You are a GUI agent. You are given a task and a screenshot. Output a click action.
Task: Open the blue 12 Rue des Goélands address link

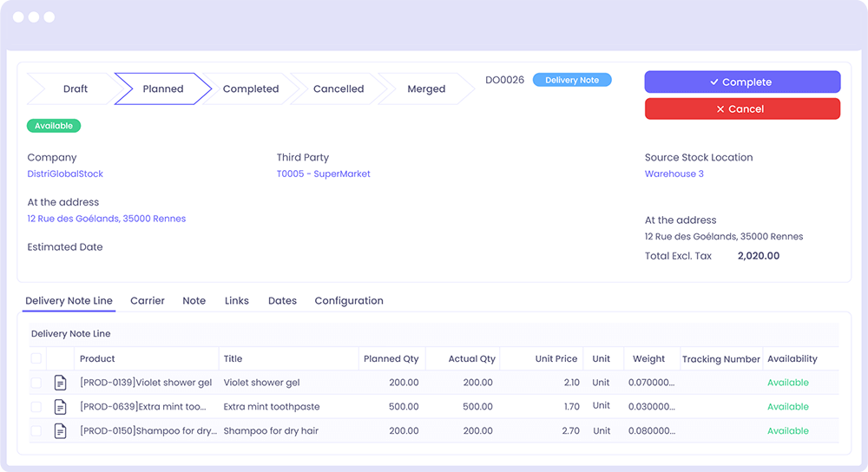click(x=106, y=219)
